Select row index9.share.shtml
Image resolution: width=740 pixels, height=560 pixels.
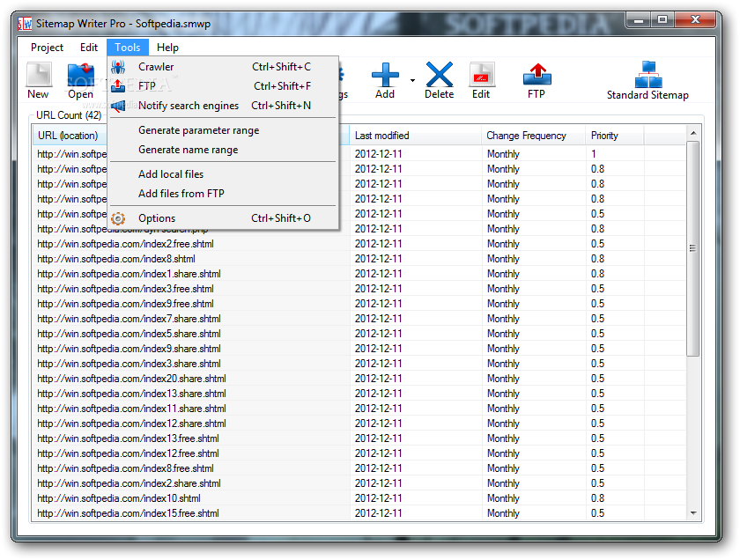point(359,349)
